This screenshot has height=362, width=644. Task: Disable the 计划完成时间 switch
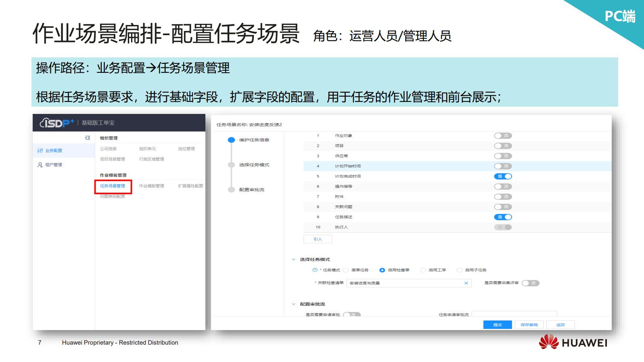pos(503,176)
